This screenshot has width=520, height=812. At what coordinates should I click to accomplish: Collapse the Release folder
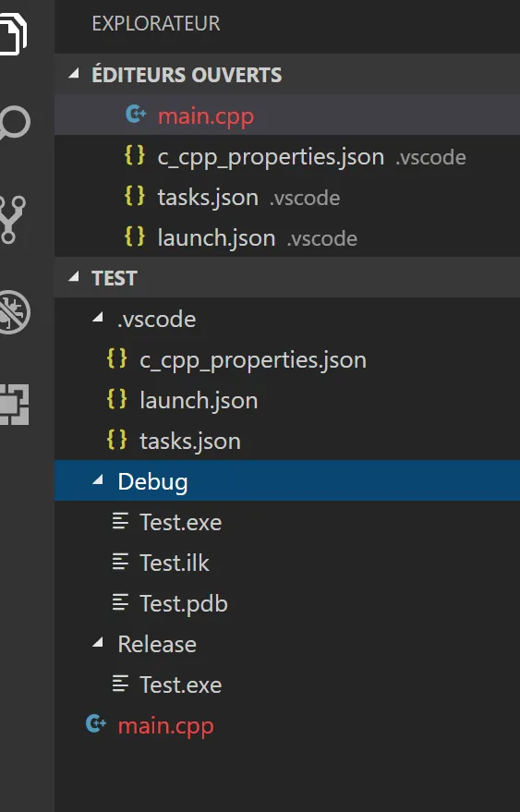pos(97,644)
